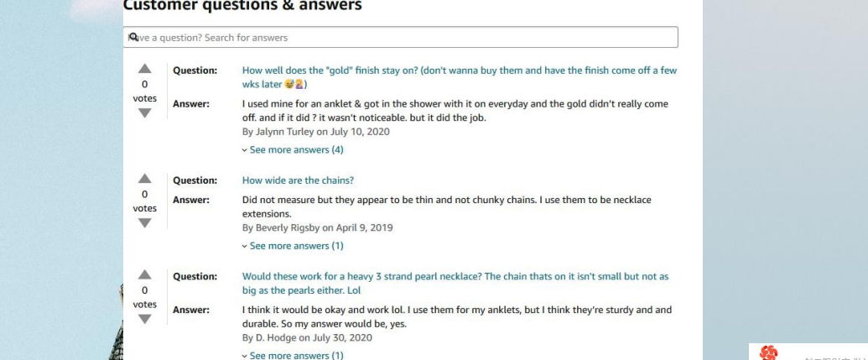868x360 pixels.
Task: Click the D. Hodge answer byline
Action: [x=307, y=338]
